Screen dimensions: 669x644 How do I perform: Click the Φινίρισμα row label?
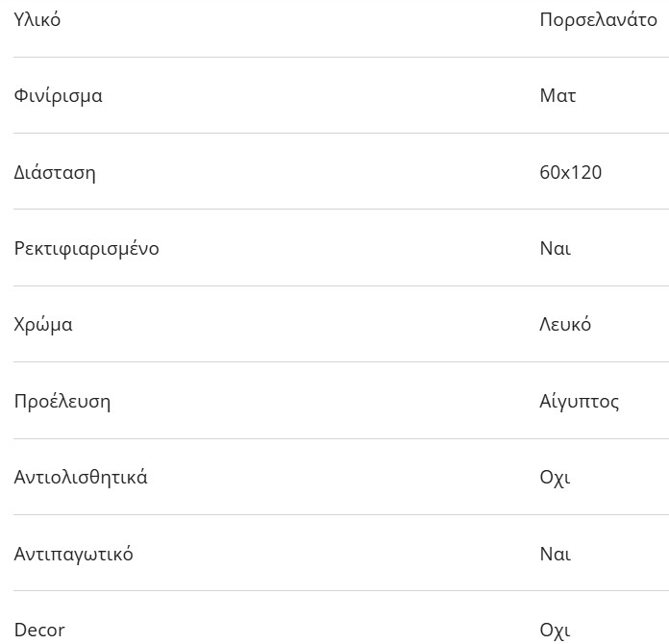pos(58,96)
